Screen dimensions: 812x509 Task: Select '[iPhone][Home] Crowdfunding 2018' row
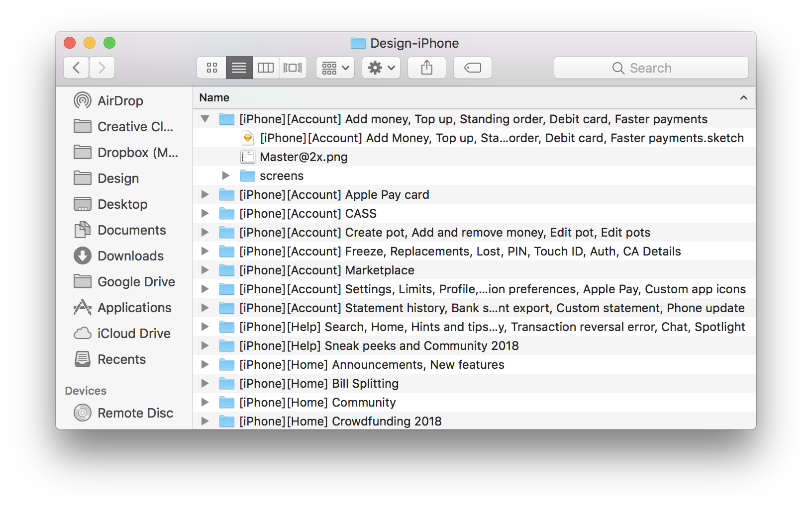tap(475, 421)
